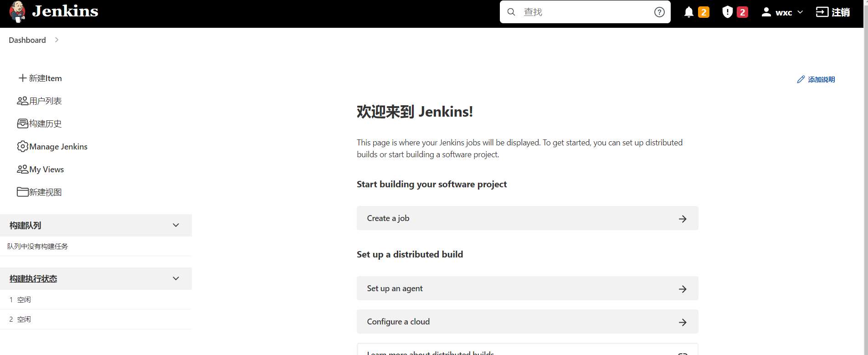The image size is (868, 355).
Task: Click the arrow on Set up an agent
Action: pos(683,289)
